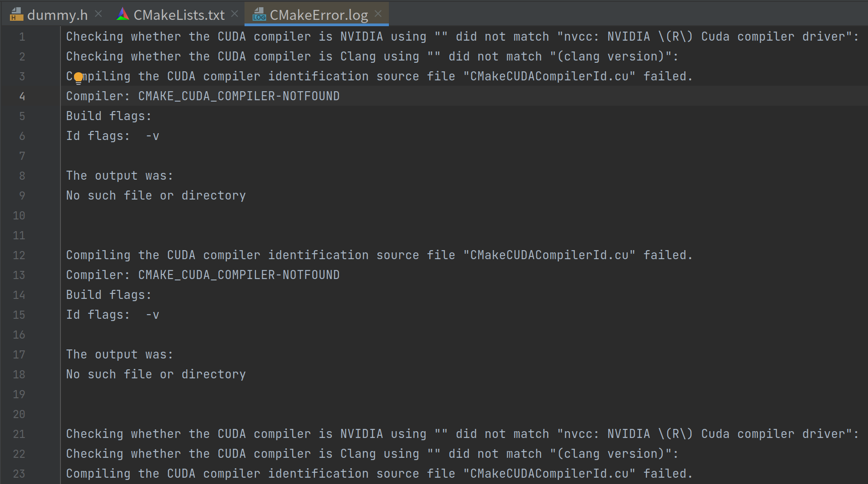Click line number 4 in gutter
Screen dimensions: 868x484
pyautogui.click(x=22, y=96)
